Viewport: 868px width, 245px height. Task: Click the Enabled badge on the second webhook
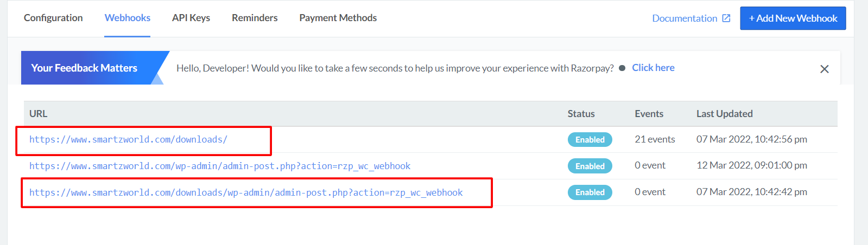(590, 166)
